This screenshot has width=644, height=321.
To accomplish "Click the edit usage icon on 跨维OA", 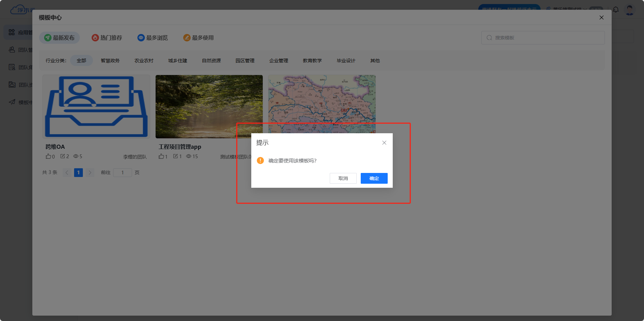I will 63,156.
